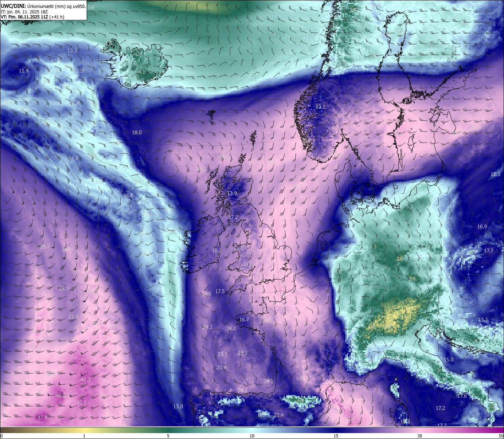
Task: Click the map value 13.0
Action: [x=178, y=407]
